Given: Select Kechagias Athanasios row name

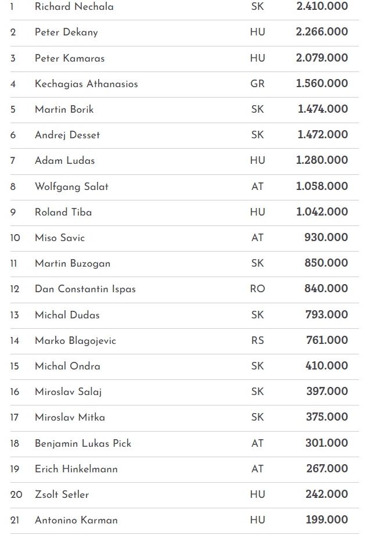Looking at the screenshot, I should pos(86,84).
